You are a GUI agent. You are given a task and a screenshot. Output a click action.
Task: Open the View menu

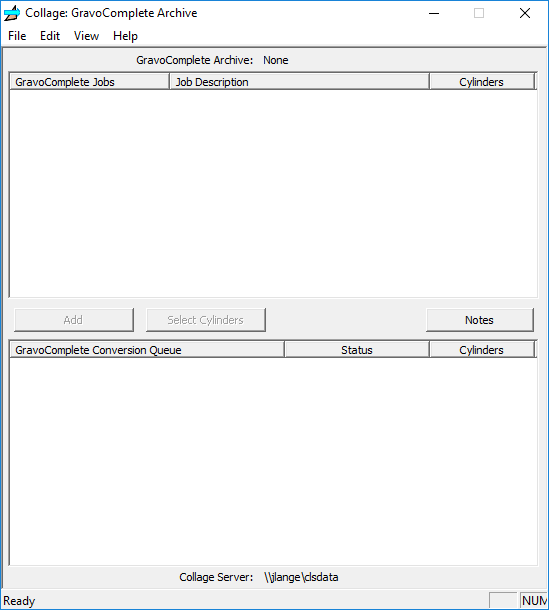(x=86, y=36)
